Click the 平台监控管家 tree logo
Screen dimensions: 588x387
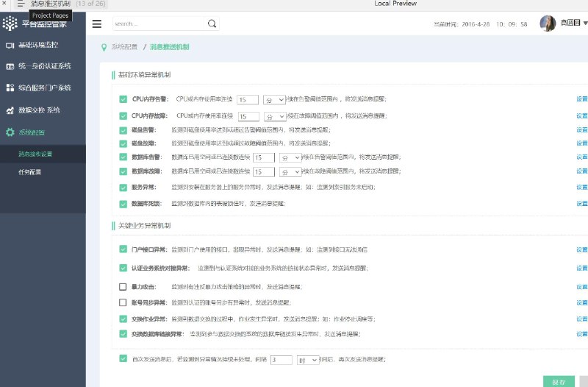[10, 24]
